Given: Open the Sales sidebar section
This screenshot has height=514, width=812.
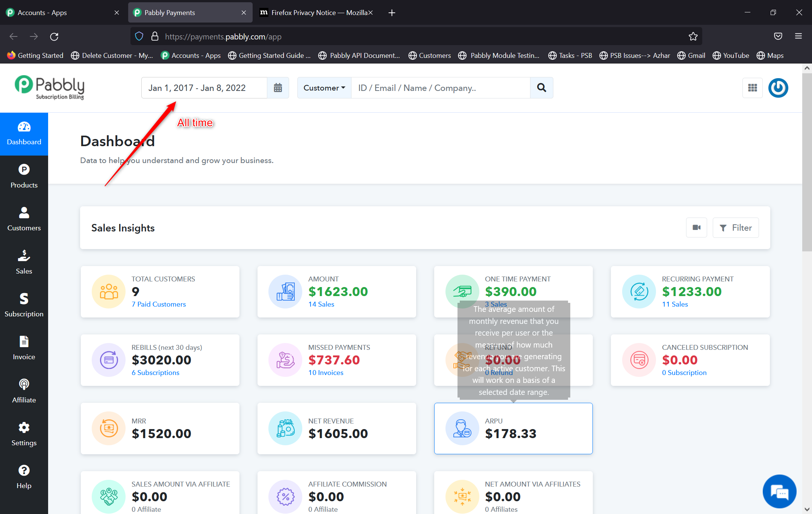Looking at the screenshot, I should pyautogui.click(x=24, y=262).
